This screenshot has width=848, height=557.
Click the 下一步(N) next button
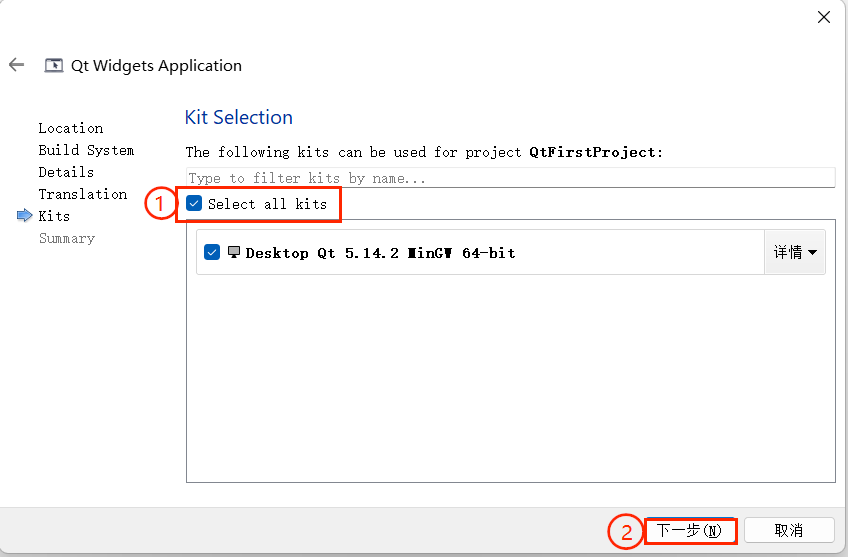point(690,531)
